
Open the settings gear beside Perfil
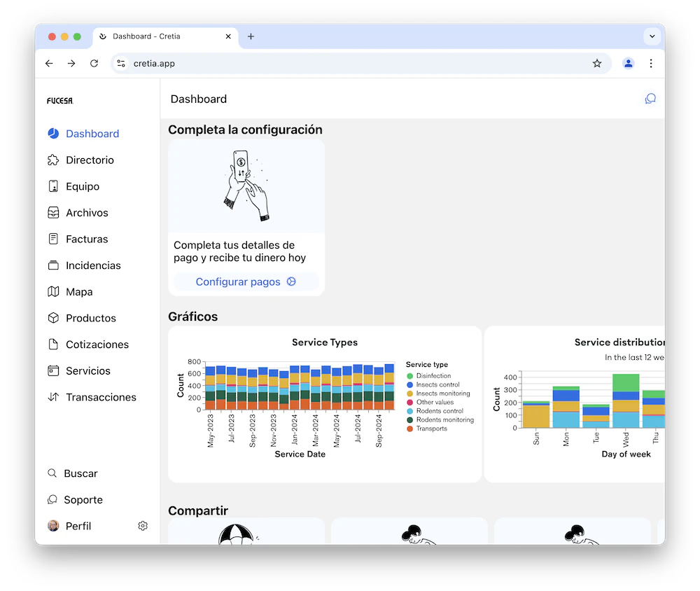pos(143,526)
